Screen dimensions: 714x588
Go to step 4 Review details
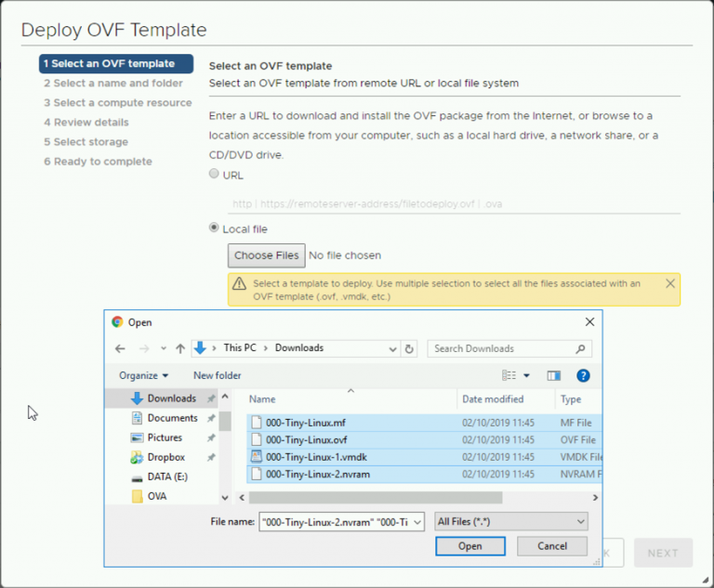coord(86,123)
